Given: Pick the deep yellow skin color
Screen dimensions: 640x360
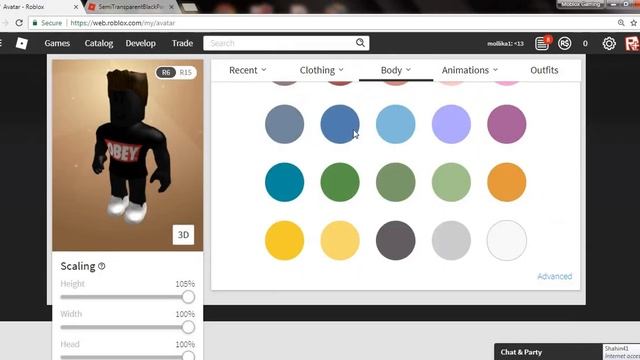Looking at the screenshot, I should [284, 240].
